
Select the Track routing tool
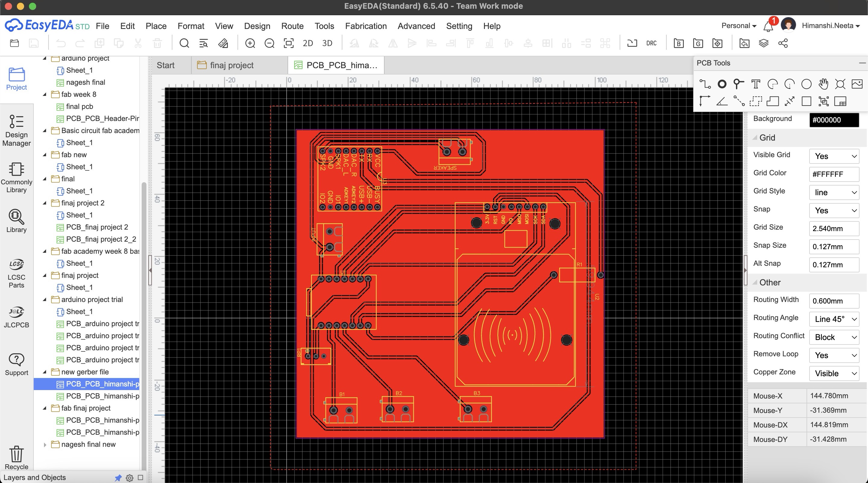(x=705, y=84)
